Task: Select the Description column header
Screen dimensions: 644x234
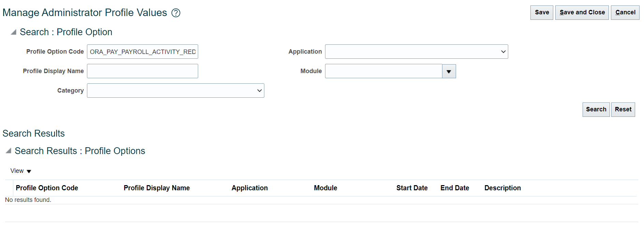Action: click(502, 188)
